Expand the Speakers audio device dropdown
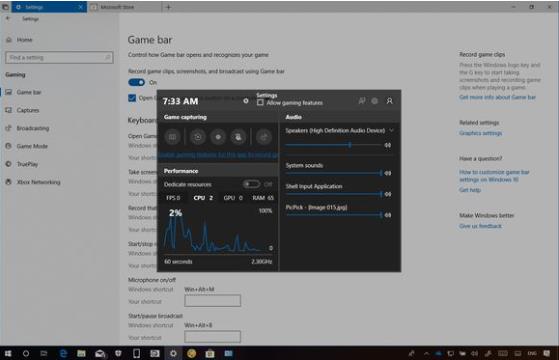Image resolution: width=559 pixels, height=360 pixels. (391, 130)
